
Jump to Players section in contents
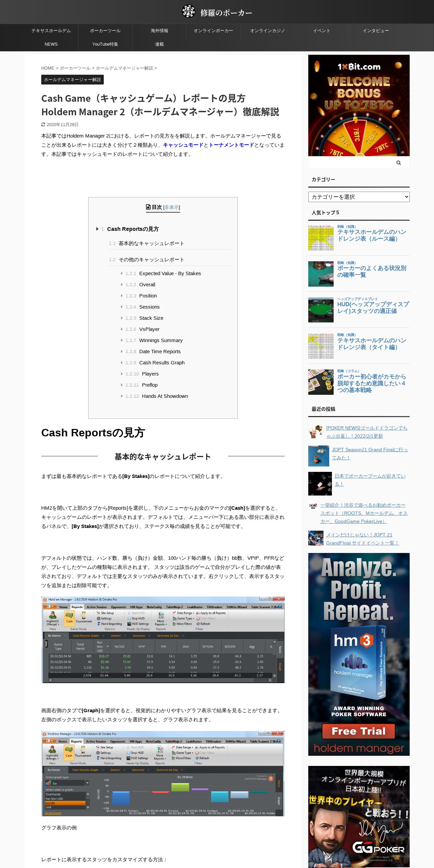(x=150, y=374)
